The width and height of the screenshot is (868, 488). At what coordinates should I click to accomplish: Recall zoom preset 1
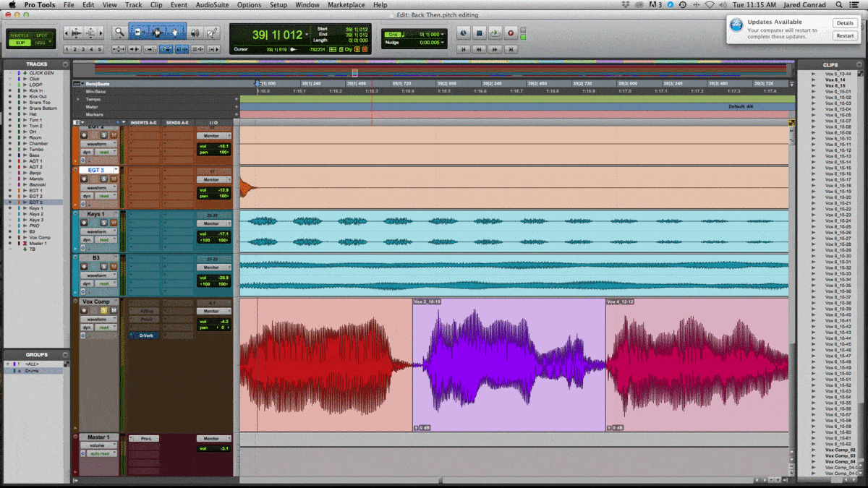(67, 49)
